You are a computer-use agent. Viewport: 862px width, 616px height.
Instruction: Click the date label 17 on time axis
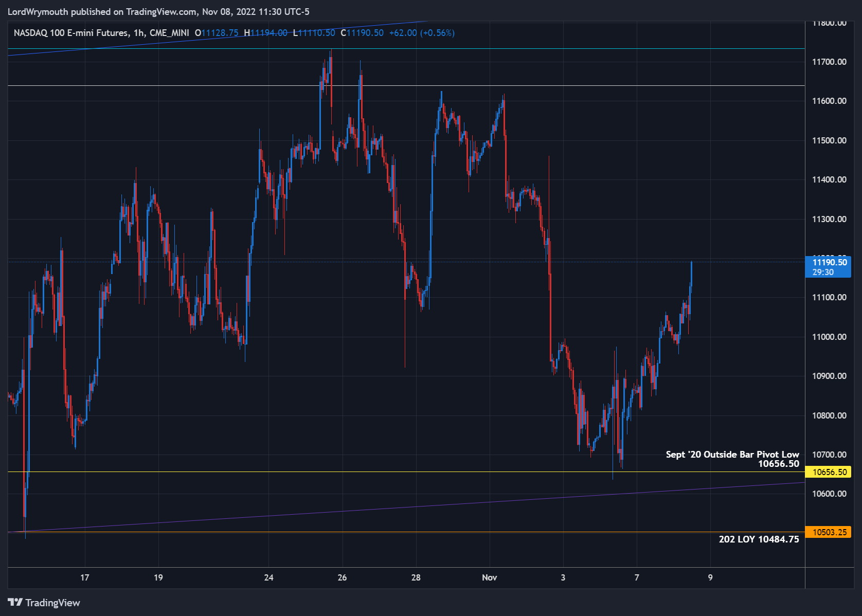click(x=85, y=577)
